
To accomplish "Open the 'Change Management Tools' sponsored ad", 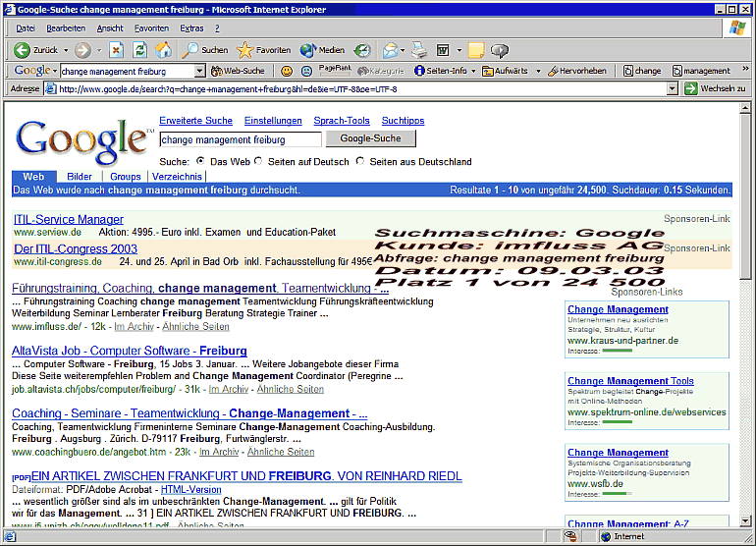I will coord(630,381).
